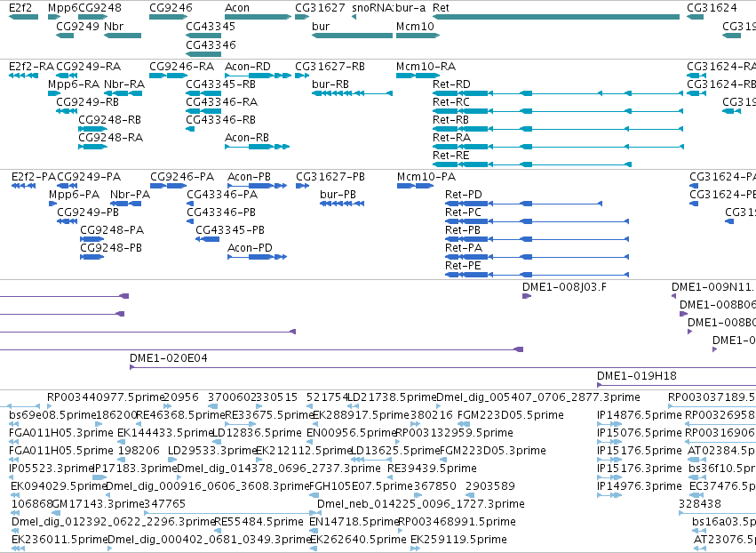Screen dimensions: 756x553
Task: Select the CG31624 gene feature
Action: [x=696, y=17]
